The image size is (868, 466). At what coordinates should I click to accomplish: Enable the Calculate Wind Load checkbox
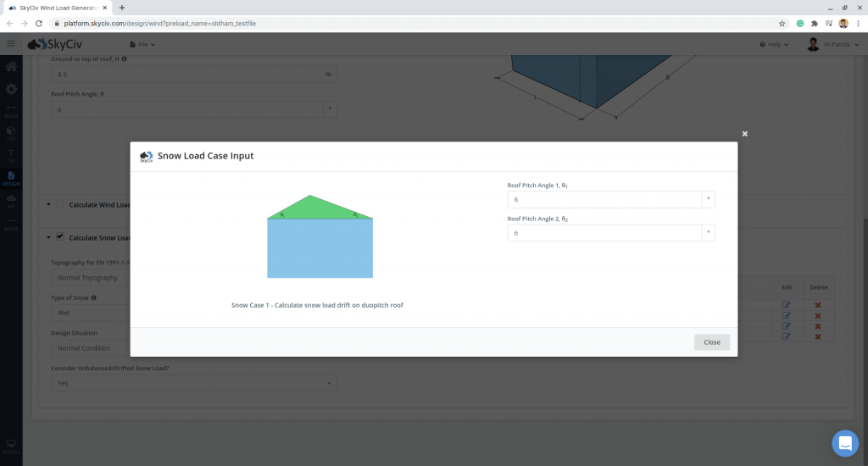coord(60,204)
